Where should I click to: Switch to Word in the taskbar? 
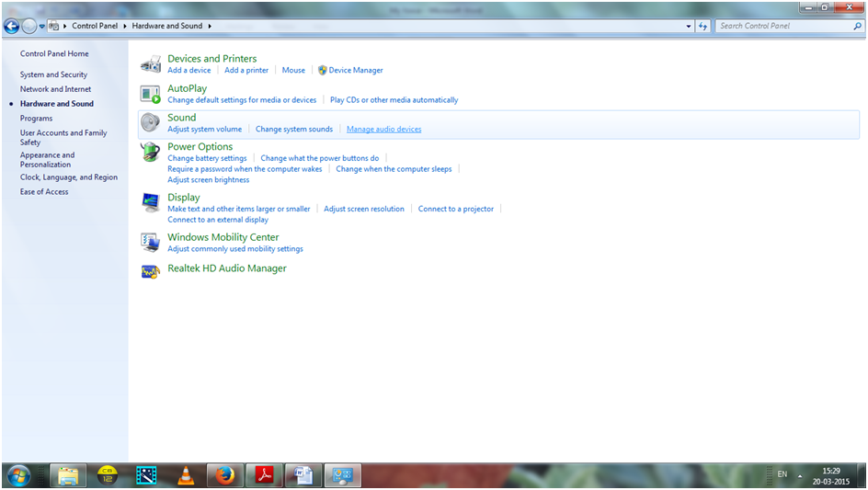[x=303, y=475]
